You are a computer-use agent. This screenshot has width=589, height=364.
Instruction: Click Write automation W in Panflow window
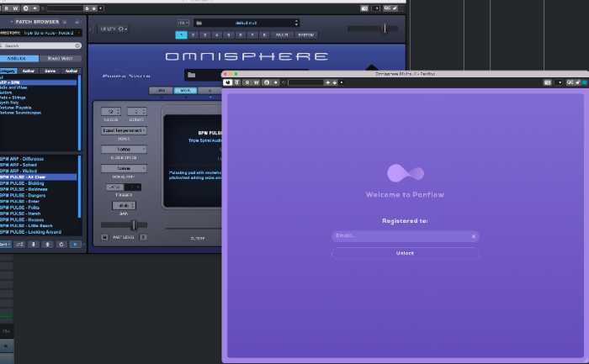point(256,82)
